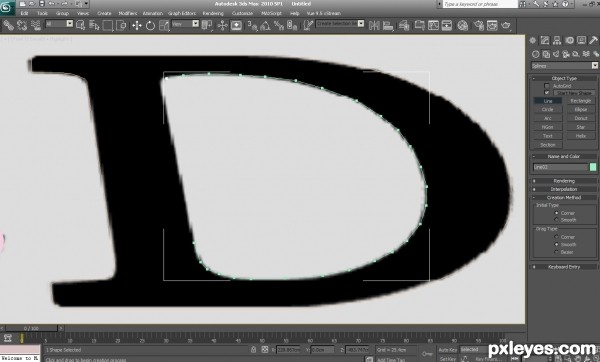This screenshot has height=362, width=600.
Task: Toggle the 3D Snaps icon
Action: 252,25
